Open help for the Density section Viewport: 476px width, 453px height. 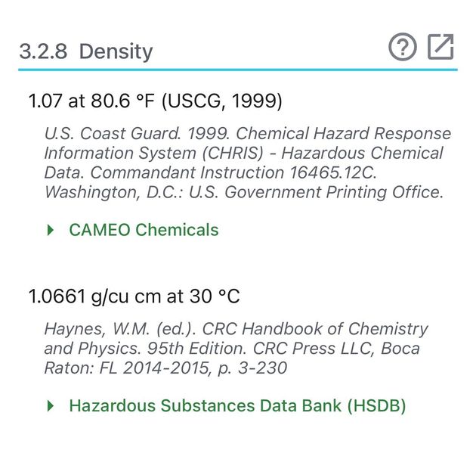[x=403, y=47]
